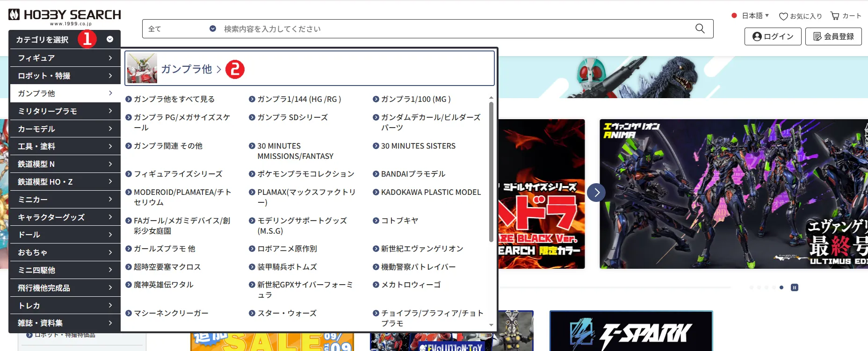This screenshot has width=868, height=351.
Task: Click the search text input field
Action: 456,29
